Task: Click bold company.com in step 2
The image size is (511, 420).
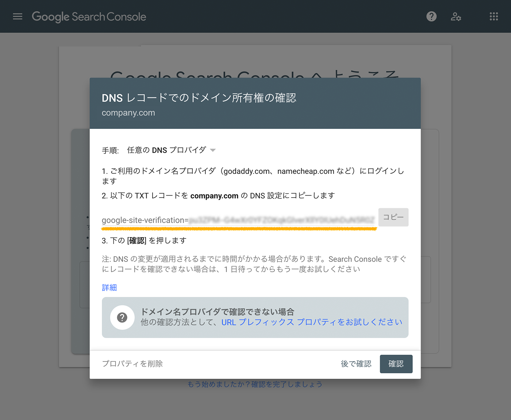Action: point(214,196)
